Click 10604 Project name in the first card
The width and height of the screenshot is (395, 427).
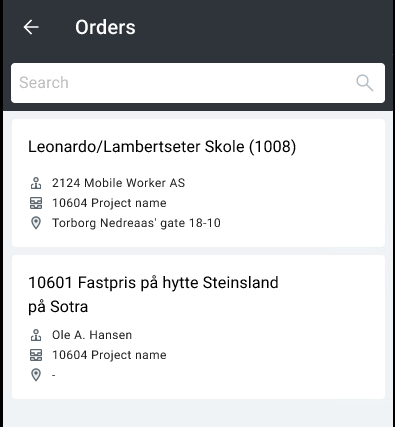109,203
